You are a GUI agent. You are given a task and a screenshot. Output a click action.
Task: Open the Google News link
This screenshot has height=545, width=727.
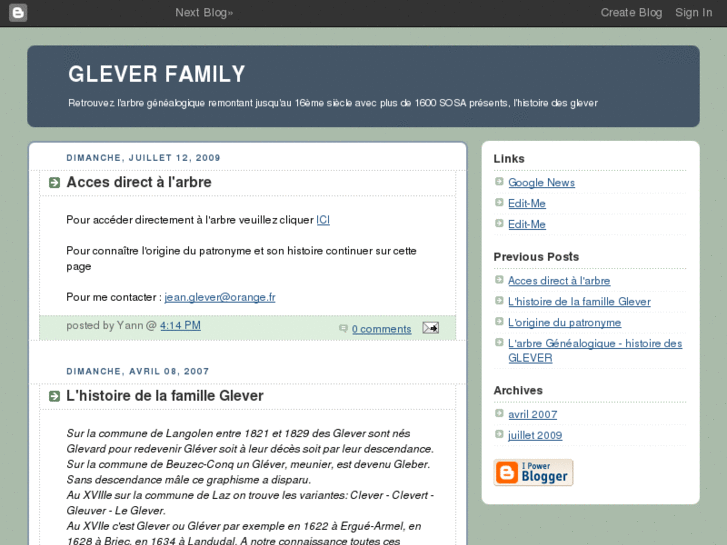541,183
